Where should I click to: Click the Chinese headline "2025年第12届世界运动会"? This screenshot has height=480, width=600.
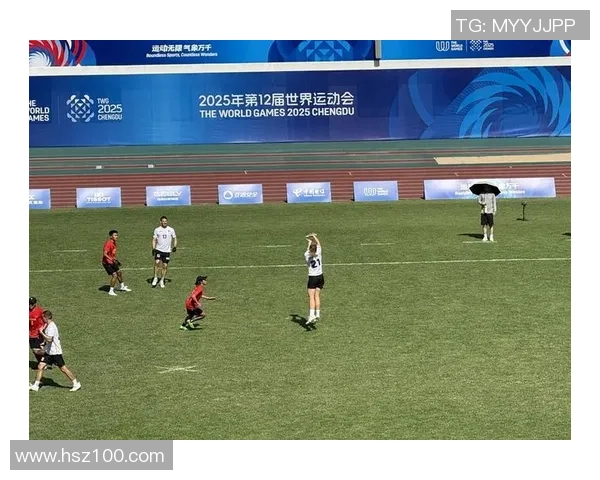click(x=276, y=100)
